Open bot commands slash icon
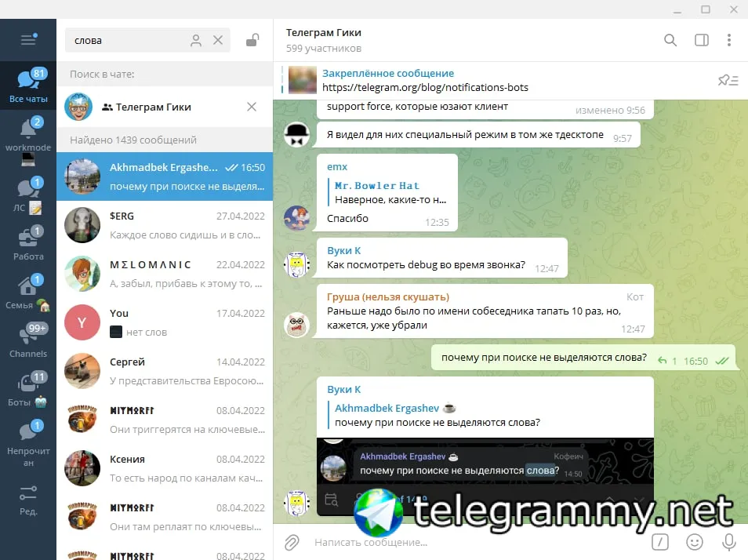 tap(659, 542)
